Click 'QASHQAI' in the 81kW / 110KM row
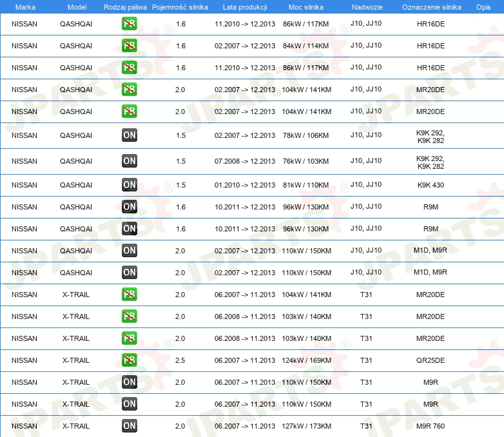Viewport: 504px width, 437px height. (x=76, y=185)
